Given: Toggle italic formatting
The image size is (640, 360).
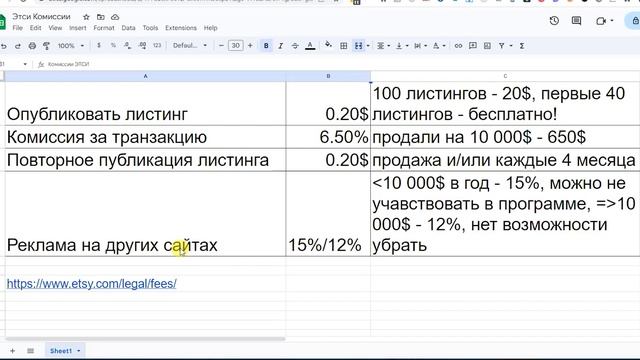Looking at the screenshot, I should pos(280,46).
